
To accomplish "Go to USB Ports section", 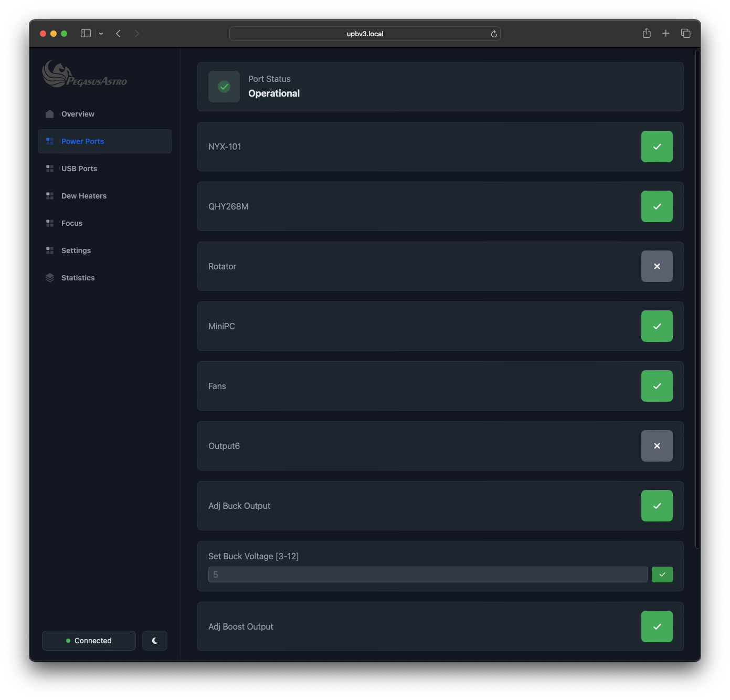I will coord(104,169).
